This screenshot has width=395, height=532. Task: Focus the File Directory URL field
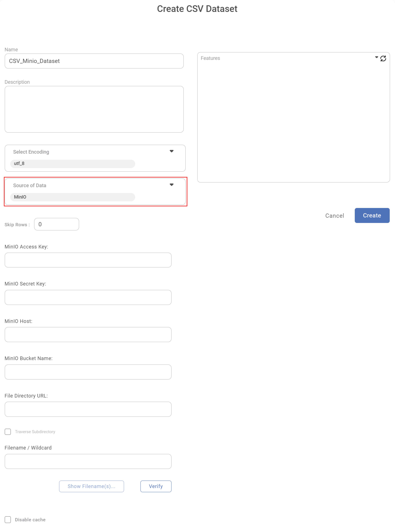(x=88, y=409)
